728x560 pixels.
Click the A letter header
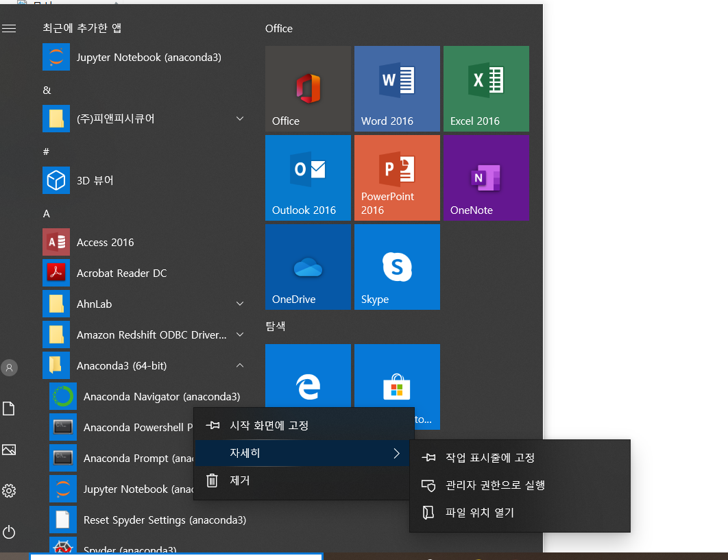47,214
